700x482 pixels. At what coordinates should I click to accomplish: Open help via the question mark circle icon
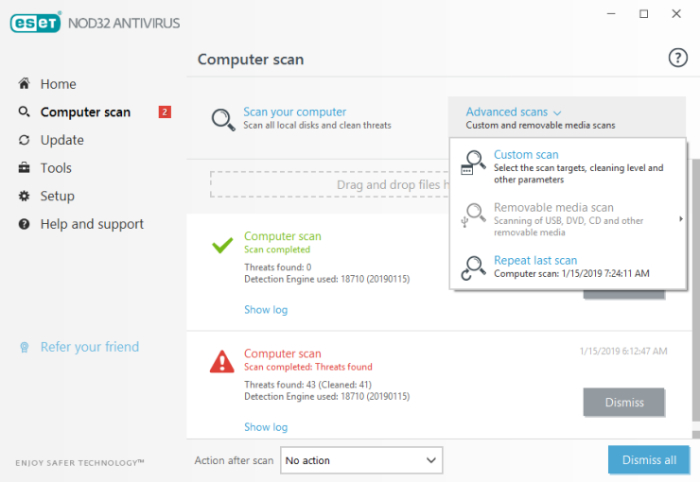point(678,58)
